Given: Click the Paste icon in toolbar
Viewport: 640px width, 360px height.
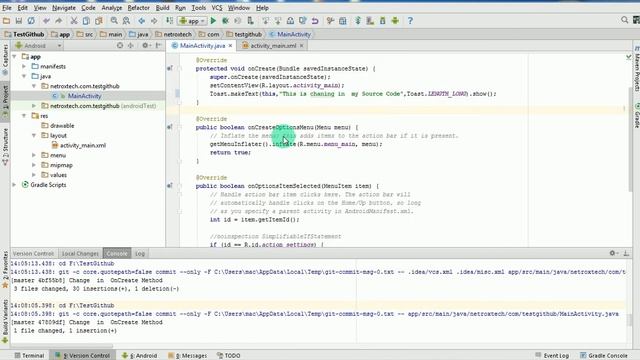Looking at the screenshot, I should point(98,21).
